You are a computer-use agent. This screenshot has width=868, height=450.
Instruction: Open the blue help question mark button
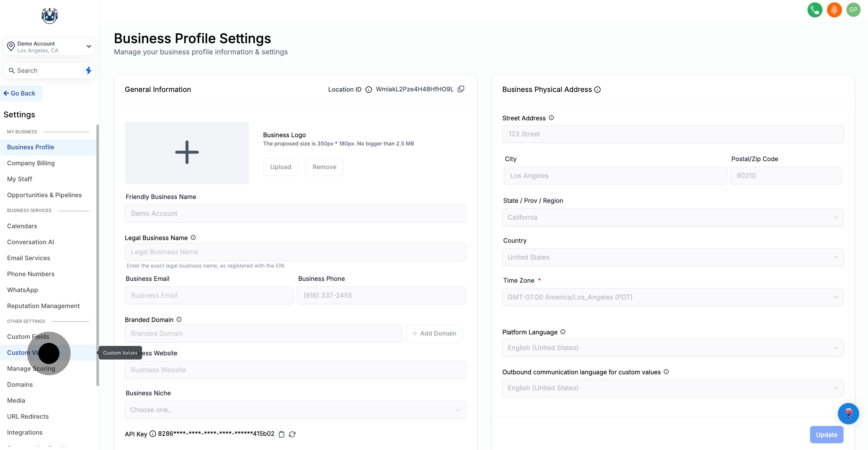848,413
